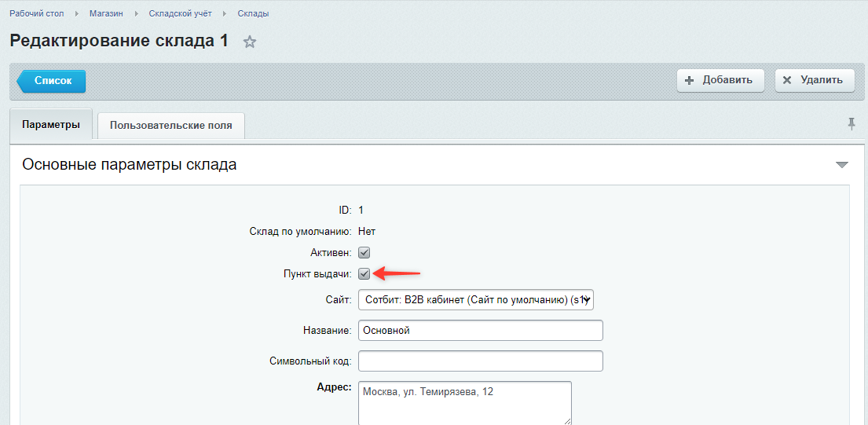This screenshot has width=868, height=425.
Task: Switch to Параметры tab
Action: pyautogui.click(x=51, y=124)
